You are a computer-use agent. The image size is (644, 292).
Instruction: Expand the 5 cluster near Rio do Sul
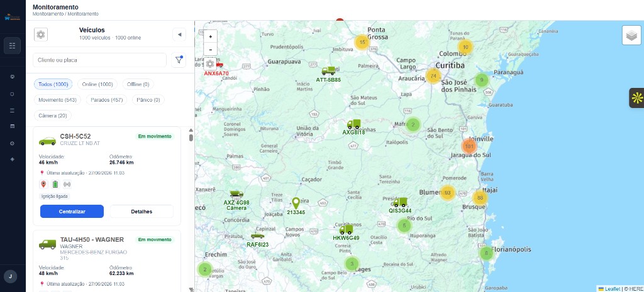click(404, 225)
